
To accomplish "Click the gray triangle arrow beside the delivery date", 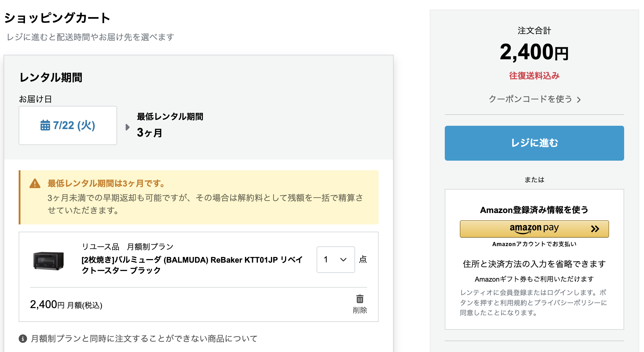I will 127,127.
